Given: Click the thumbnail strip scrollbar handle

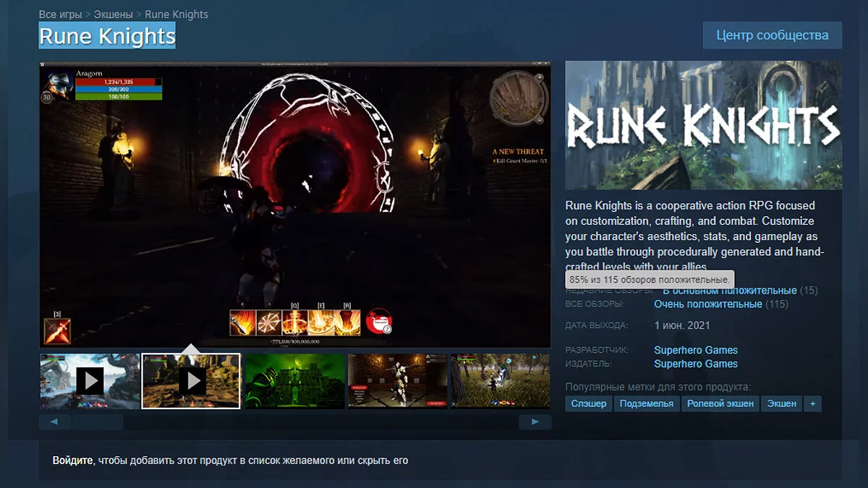Looking at the screenshot, I should click(x=98, y=421).
